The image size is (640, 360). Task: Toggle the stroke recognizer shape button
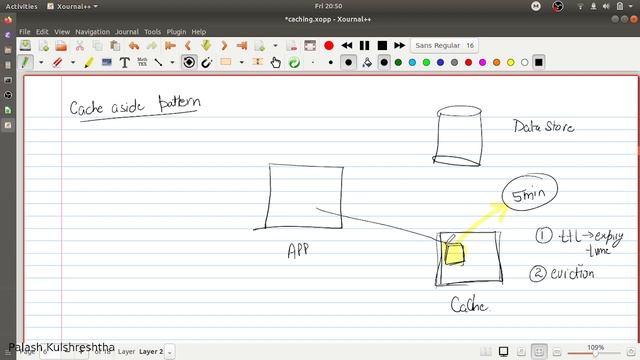point(189,62)
